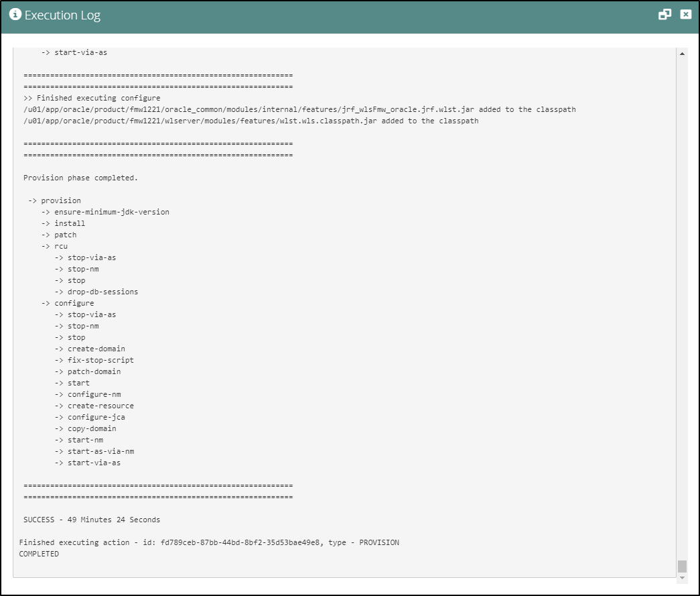The height and width of the screenshot is (596, 700).
Task: Click the 'Provision phase completed.' line
Action: [80, 178]
